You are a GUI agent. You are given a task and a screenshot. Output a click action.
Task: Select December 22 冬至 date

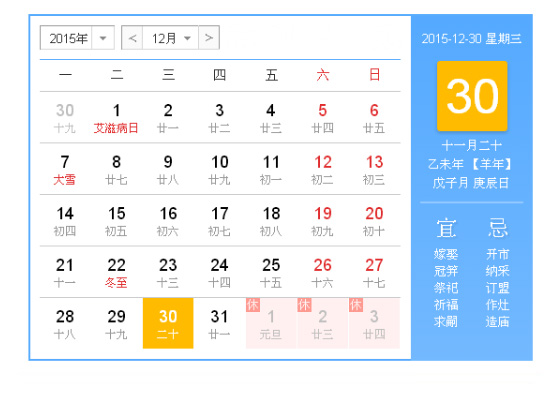pyautogui.click(x=116, y=272)
